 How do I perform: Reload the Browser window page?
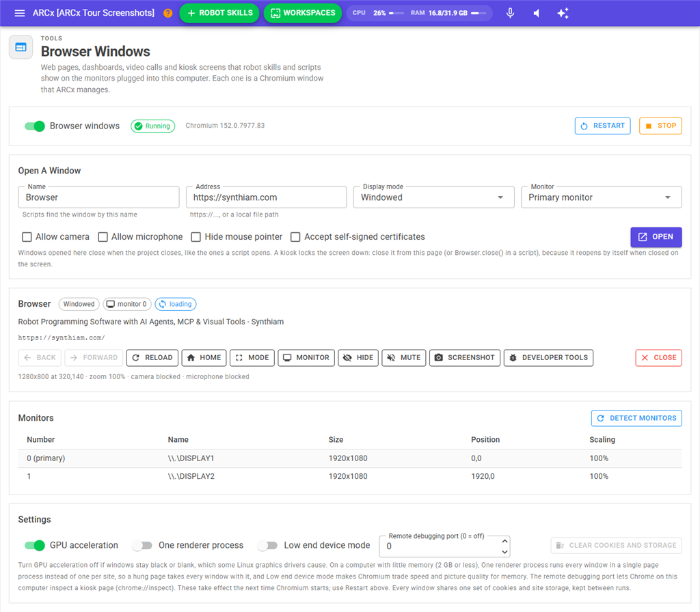click(152, 358)
